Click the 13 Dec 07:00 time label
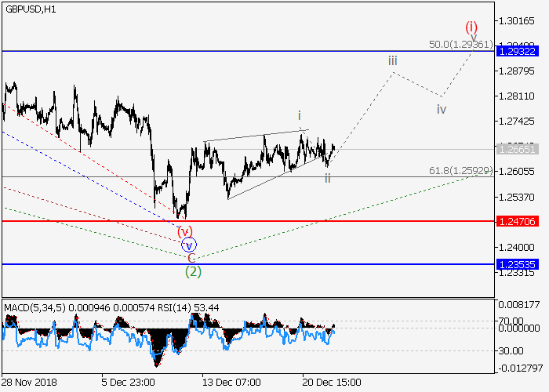Screen dimensions: 549x392 click(x=231, y=383)
